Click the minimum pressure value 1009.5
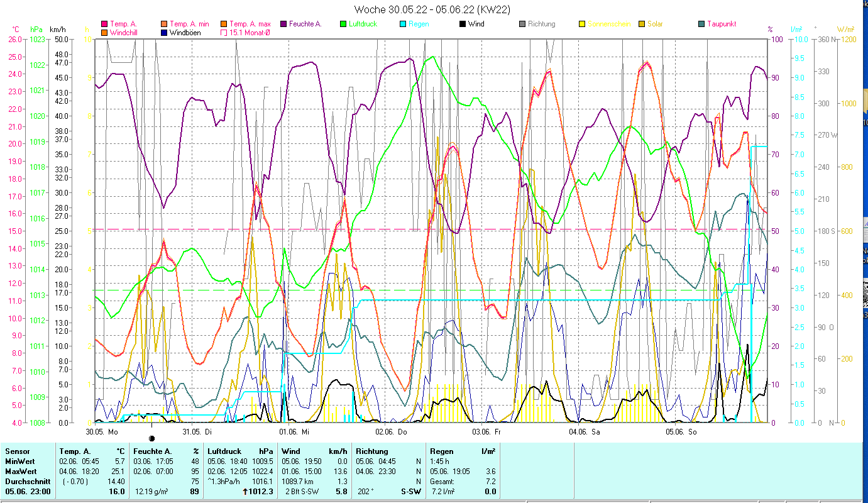The height and width of the screenshot is (503, 868). [261, 462]
